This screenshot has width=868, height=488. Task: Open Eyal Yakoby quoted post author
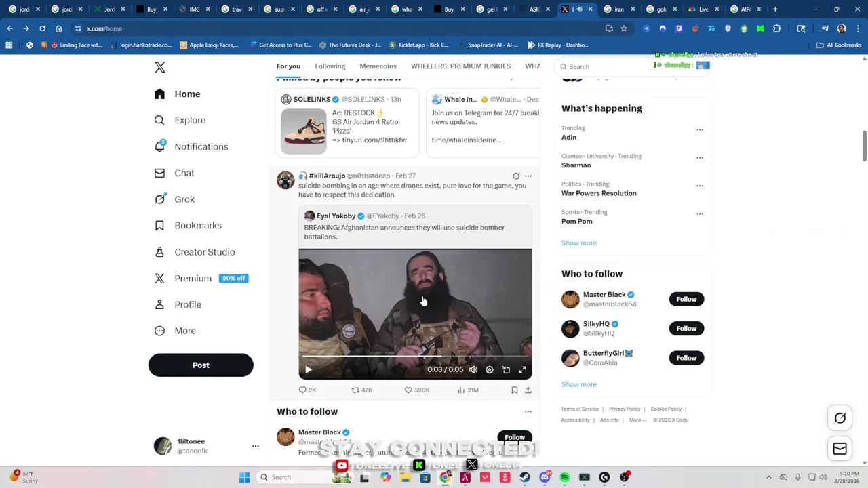tap(336, 216)
